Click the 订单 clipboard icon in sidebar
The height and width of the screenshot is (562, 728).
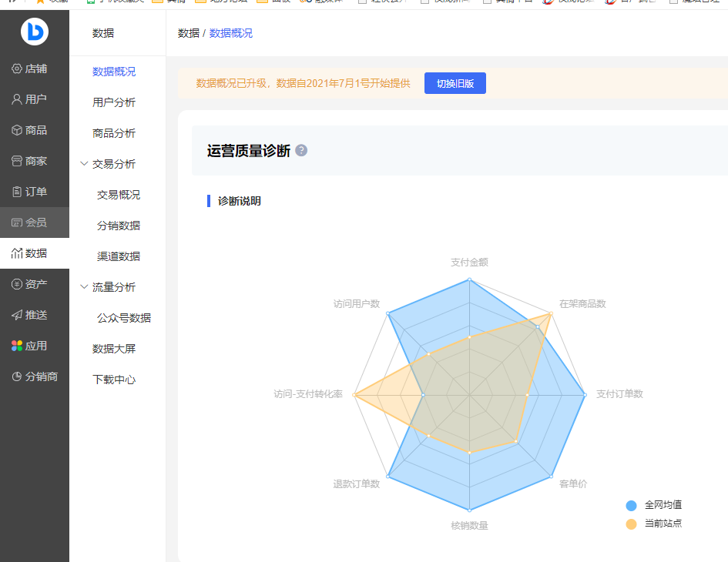tap(17, 192)
